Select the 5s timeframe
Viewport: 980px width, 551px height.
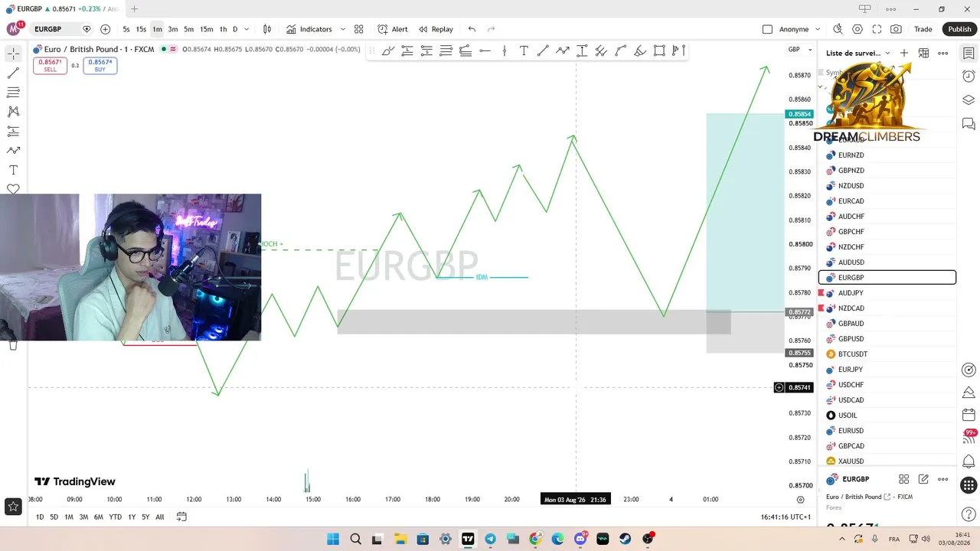[126, 29]
